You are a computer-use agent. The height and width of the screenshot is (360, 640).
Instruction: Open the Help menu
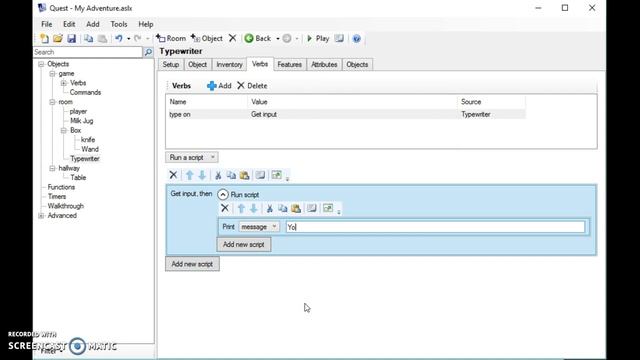click(146, 24)
